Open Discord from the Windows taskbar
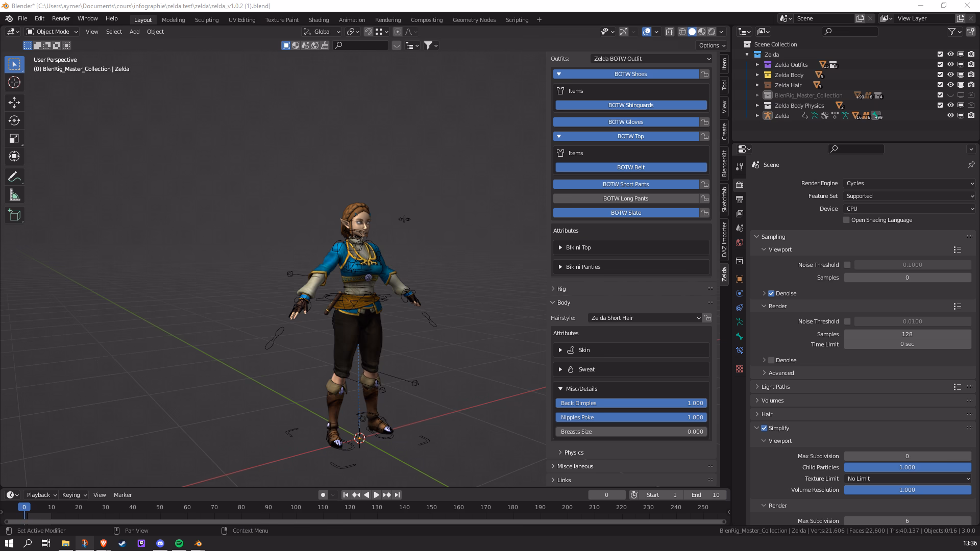Image resolution: width=980 pixels, height=551 pixels. [160, 543]
